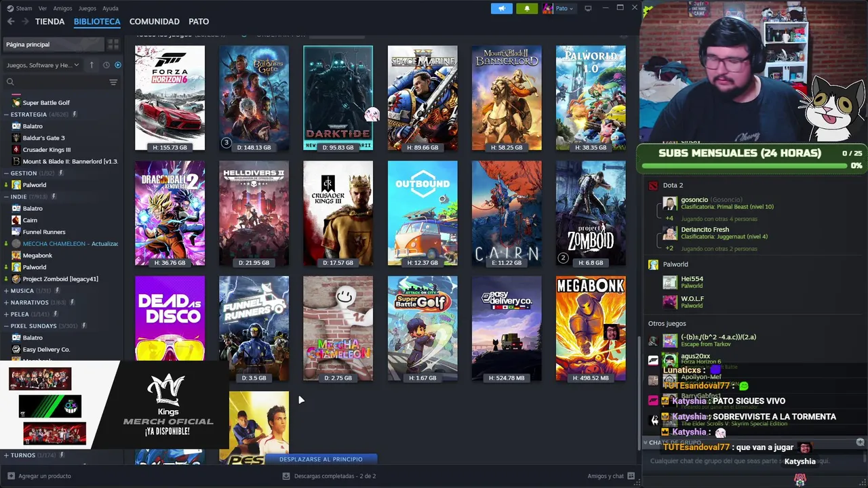This screenshot has width=868, height=488.
Task: Click Deriancito Fresh's avatar
Action: point(670,233)
